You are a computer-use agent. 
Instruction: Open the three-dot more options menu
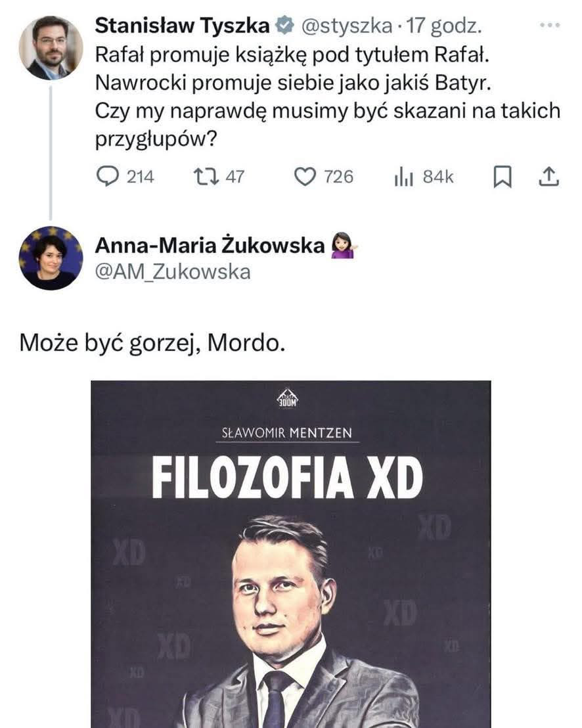point(548,25)
